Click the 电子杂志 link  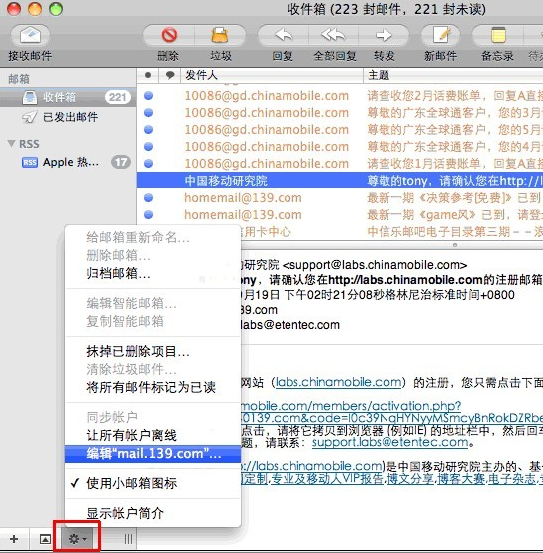[511, 479]
